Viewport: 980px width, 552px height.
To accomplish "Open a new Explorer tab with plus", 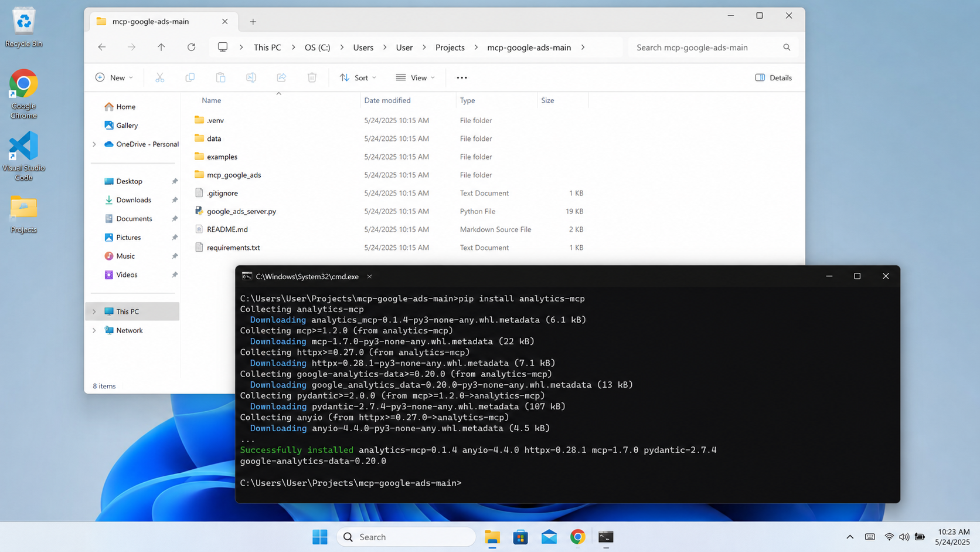I will click(253, 22).
